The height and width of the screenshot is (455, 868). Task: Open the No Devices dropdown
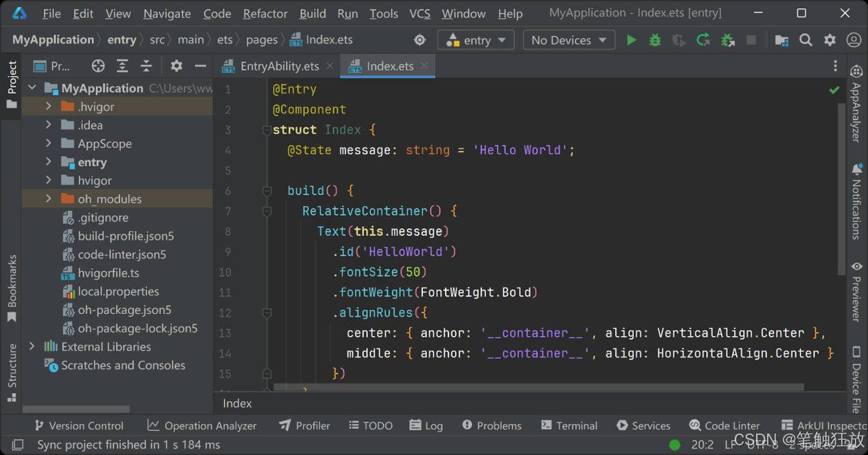[569, 40]
